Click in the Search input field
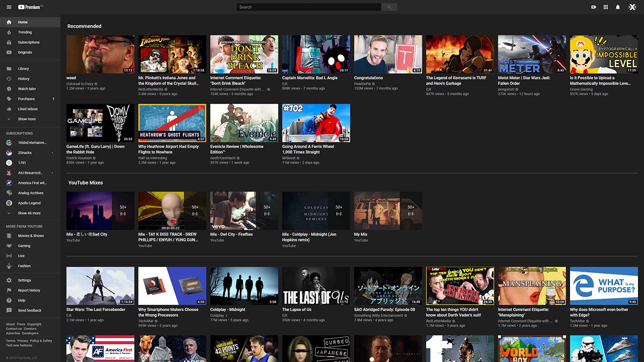The image size is (644, 362). (x=309, y=7)
